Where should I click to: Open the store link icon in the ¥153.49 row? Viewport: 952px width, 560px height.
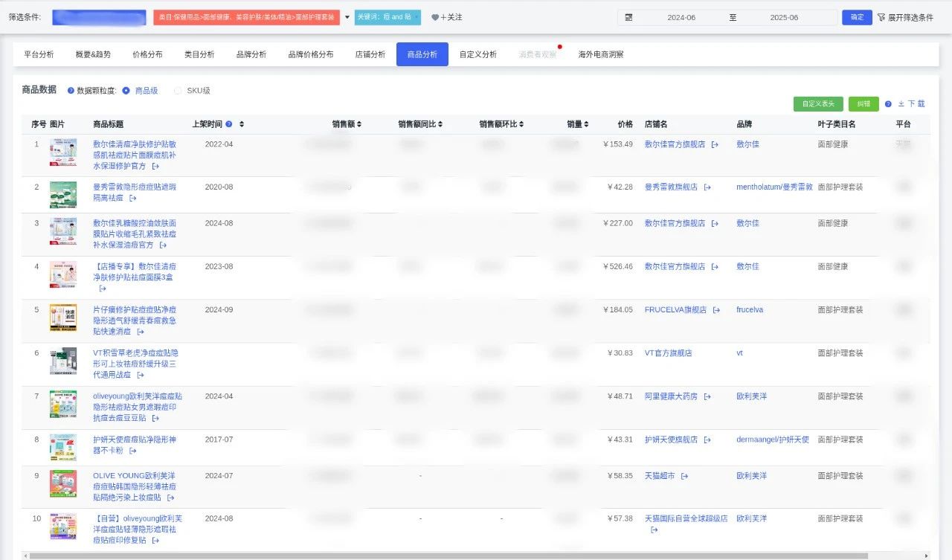715,144
